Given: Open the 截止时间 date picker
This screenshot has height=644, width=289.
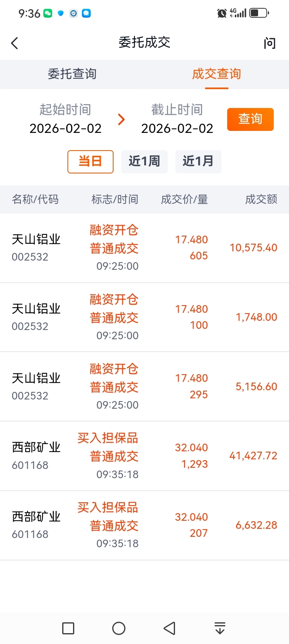Looking at the screenshot, I should click(x=177, y=119).
